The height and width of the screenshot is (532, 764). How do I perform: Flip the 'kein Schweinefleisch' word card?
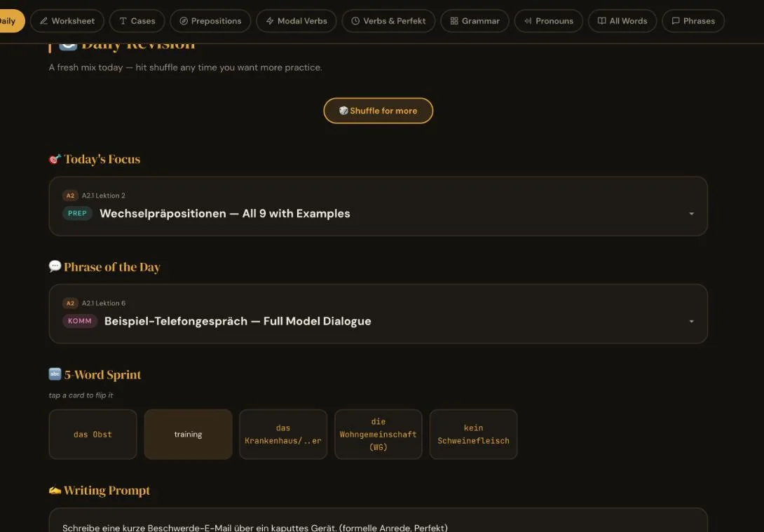coord(473,434)
